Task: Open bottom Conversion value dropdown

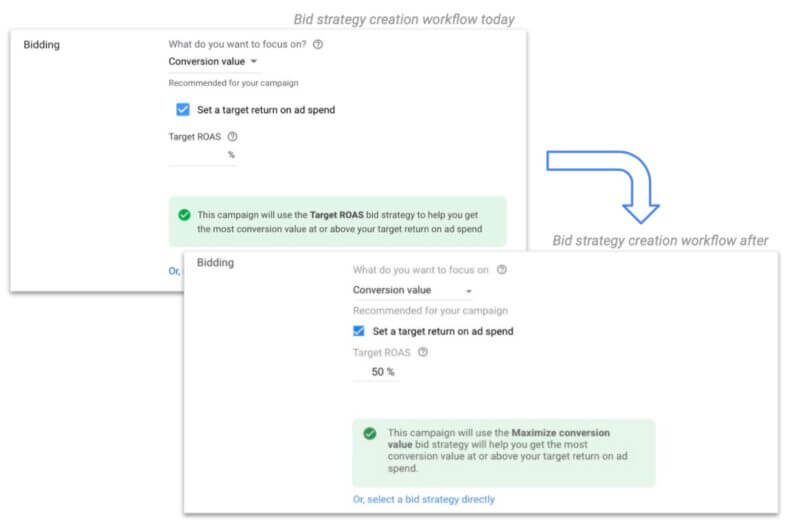Action: tap(412, 290)
